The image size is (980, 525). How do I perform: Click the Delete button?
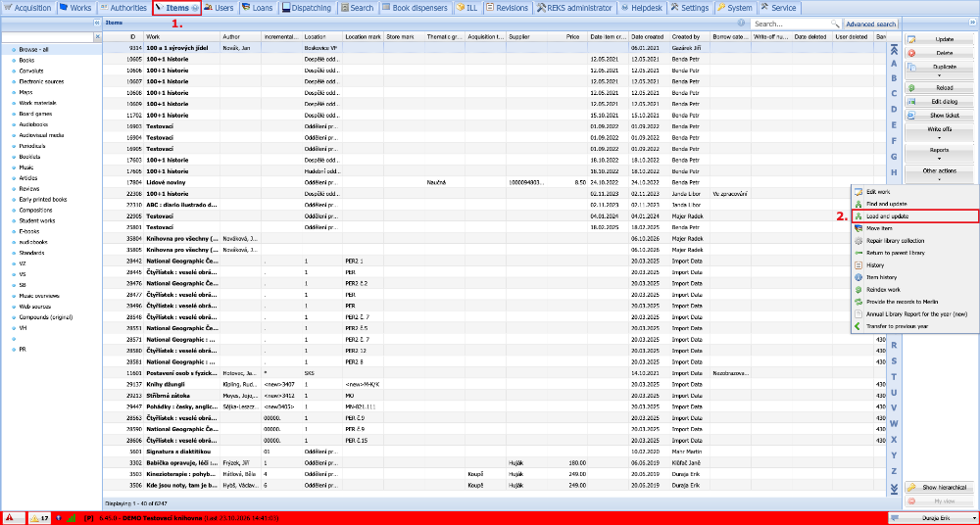(939, 53)
